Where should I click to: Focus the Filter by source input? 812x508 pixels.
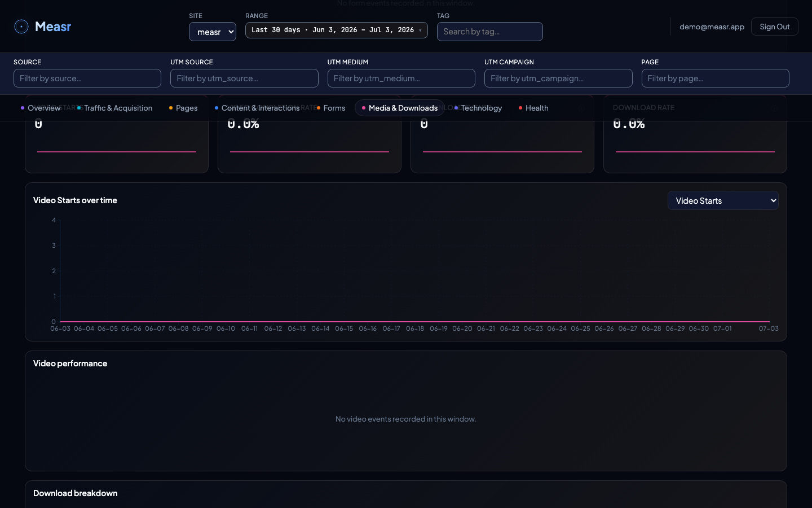point(87,78)
